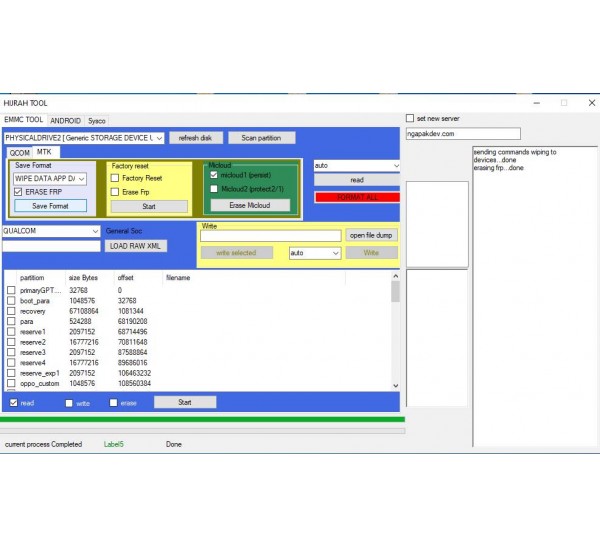This screenshot has height=548, width=600.
Task: Click the size Bytes column header
Action: pos(89,278)
